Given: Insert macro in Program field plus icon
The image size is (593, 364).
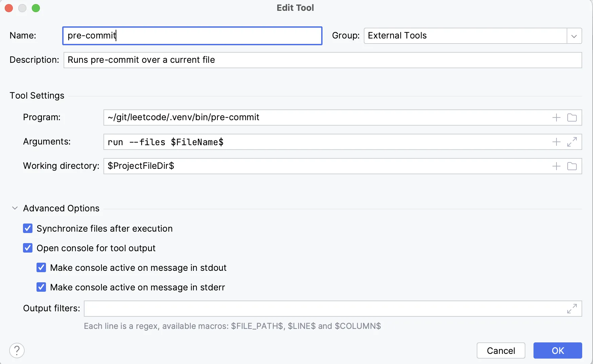Looking at the screenshot, I should [556, 118].
